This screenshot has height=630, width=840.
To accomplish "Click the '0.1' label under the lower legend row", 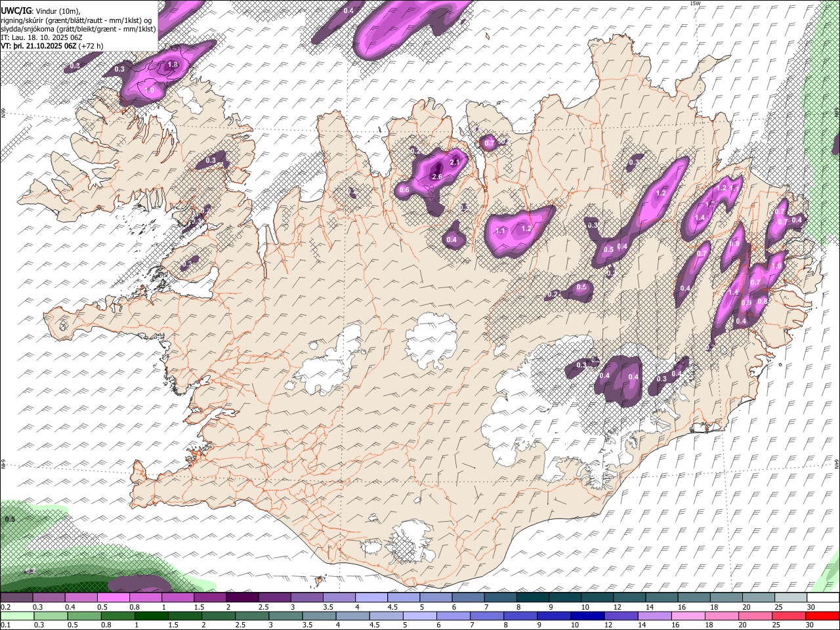I will (x=5, y=625).
